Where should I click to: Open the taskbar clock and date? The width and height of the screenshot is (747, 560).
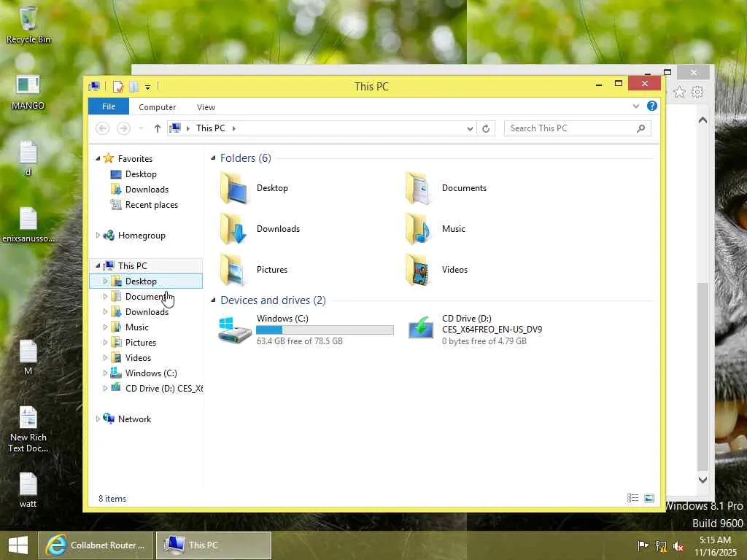pos(715,545)
